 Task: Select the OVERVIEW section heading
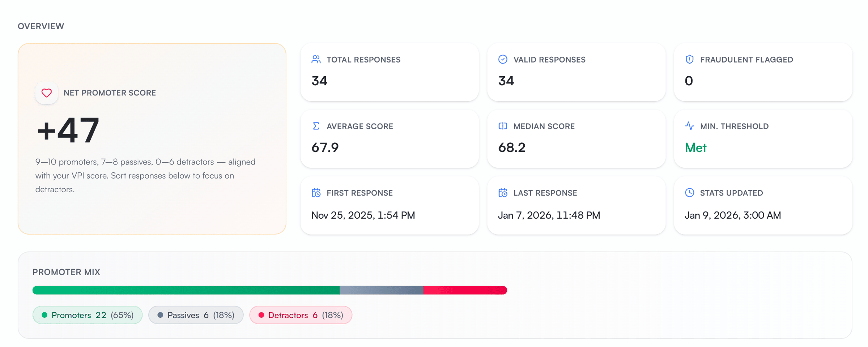(x=41, y=26)
